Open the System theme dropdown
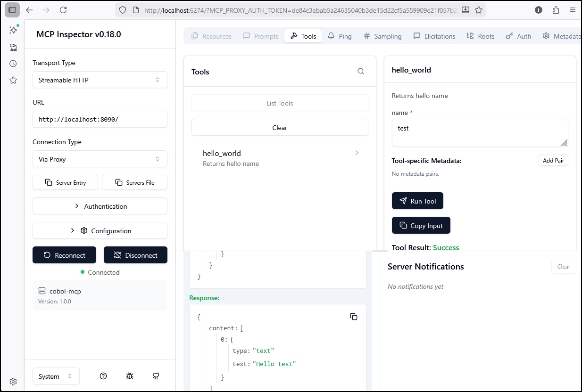Screen dimensions: 582x392 56,376
